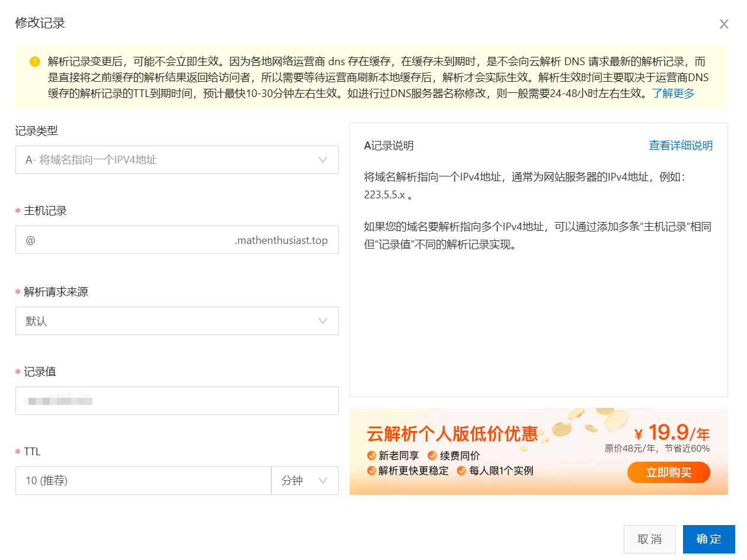Click the checkmark icon beside 新老同享
Viewport: 747px width, 560px height.
point(371,456)
